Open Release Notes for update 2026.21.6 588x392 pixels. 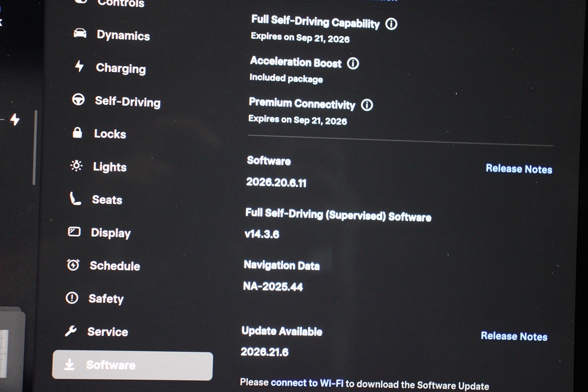[514, 336]
